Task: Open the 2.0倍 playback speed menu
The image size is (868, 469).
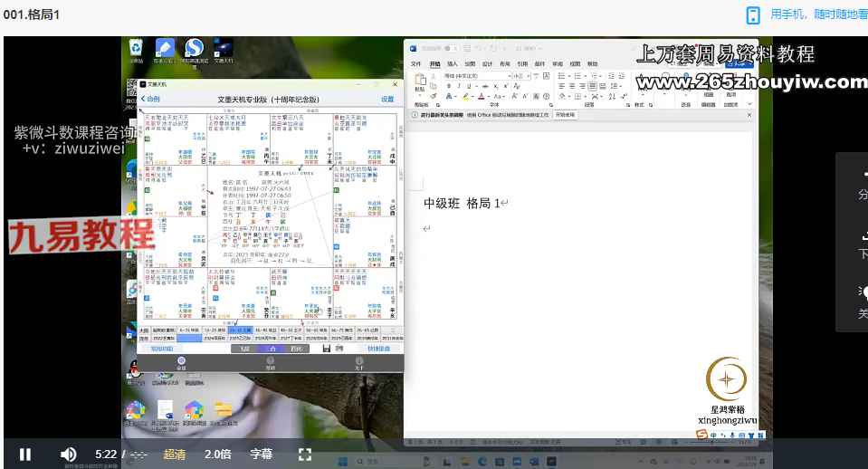Action: (217, 454)
